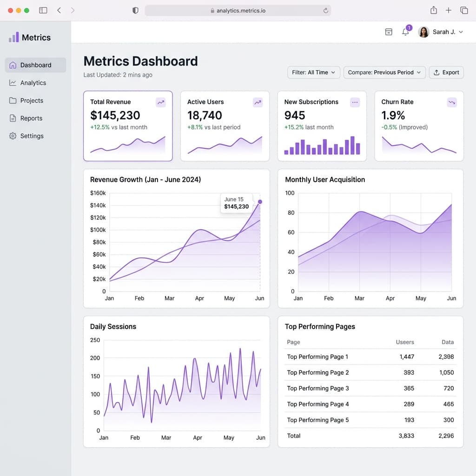Screen dimensions: 476x476
Task: Click the shield icon in browser toolbar
Action: tap(135, 10)
